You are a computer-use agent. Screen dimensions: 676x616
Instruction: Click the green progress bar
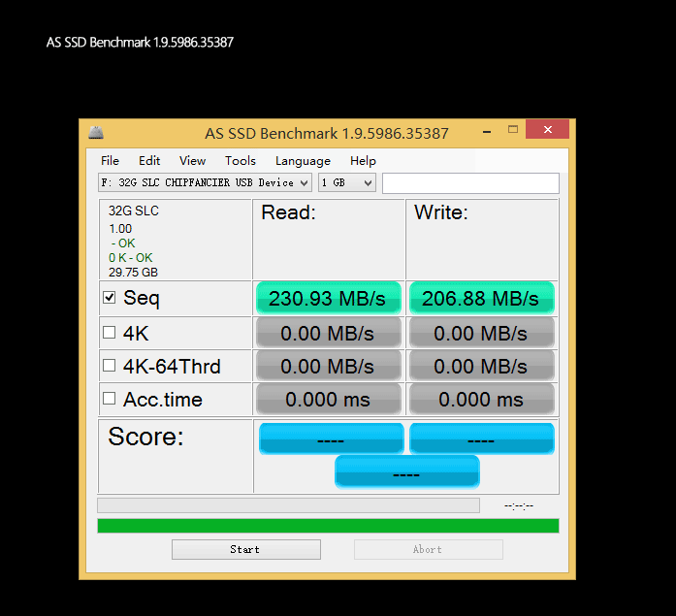328,526
